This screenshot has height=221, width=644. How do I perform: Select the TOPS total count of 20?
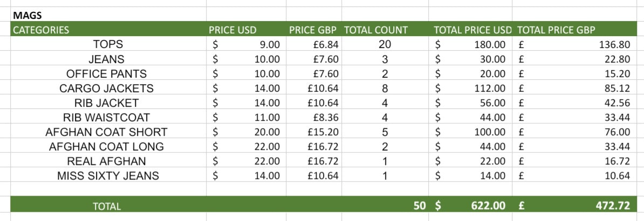coord(385,44)
